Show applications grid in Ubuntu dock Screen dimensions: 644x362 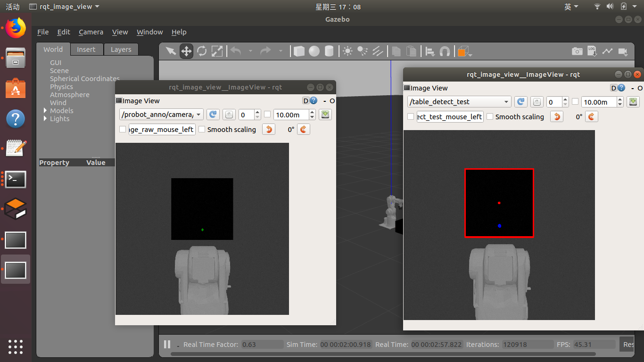click(x=16, y=346)
